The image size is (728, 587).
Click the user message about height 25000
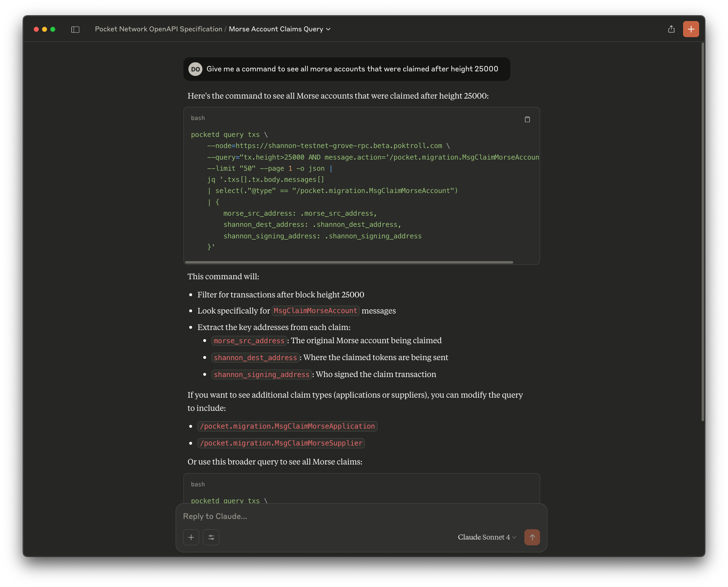347,69
